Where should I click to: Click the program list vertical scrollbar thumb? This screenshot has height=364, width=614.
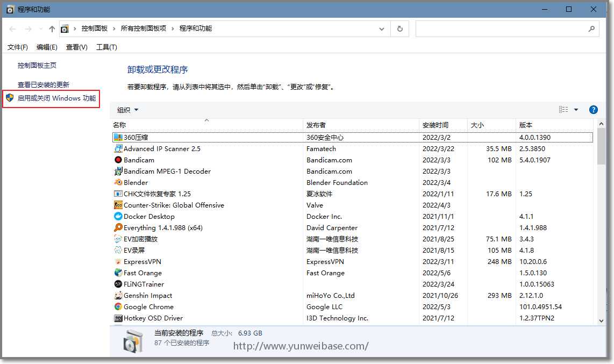click(601, 146)
